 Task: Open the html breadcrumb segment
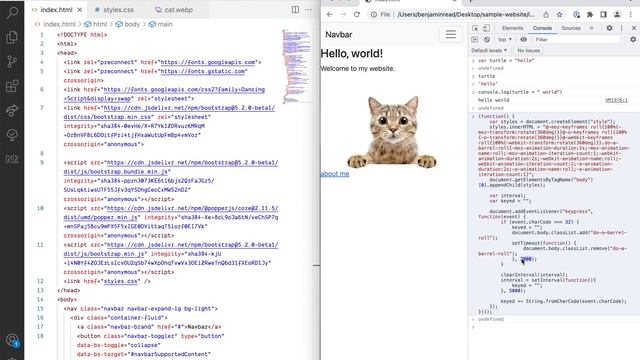pos(96,24)
